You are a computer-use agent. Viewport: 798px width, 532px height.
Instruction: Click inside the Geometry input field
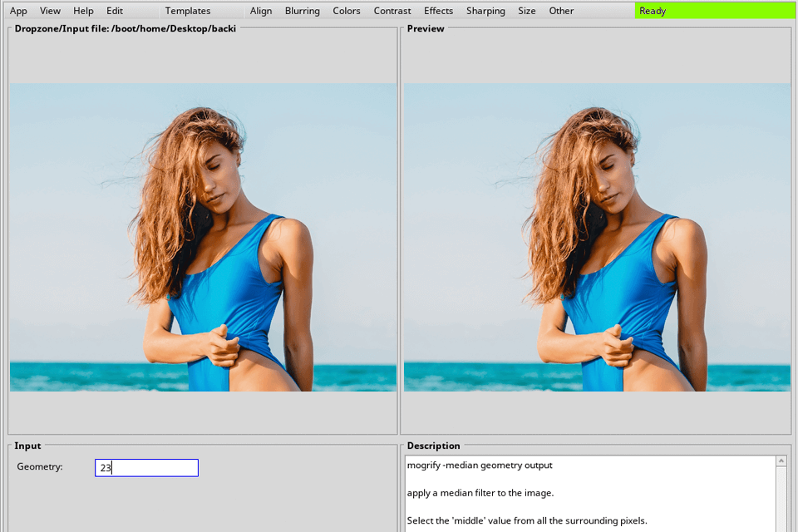click(146, 467)
